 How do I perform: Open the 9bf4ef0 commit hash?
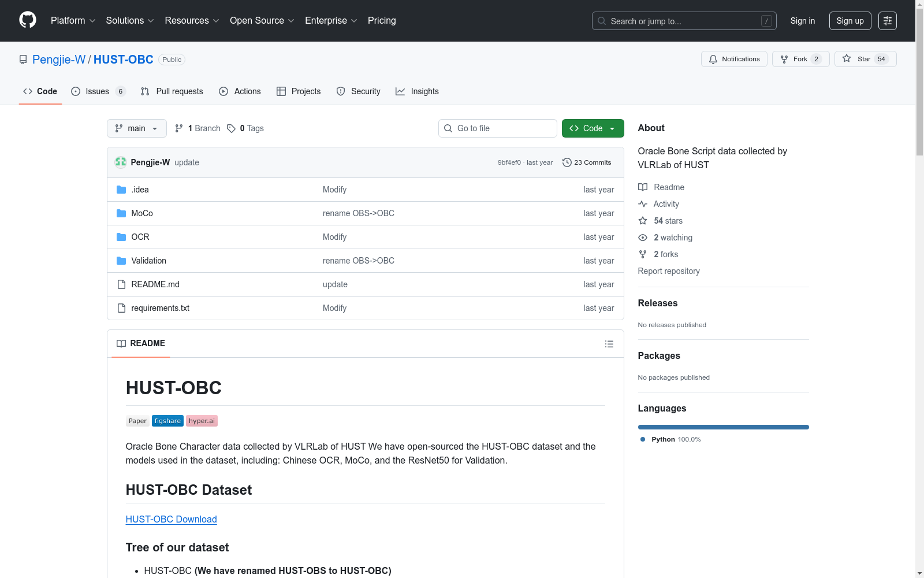(x=509, y=162)
